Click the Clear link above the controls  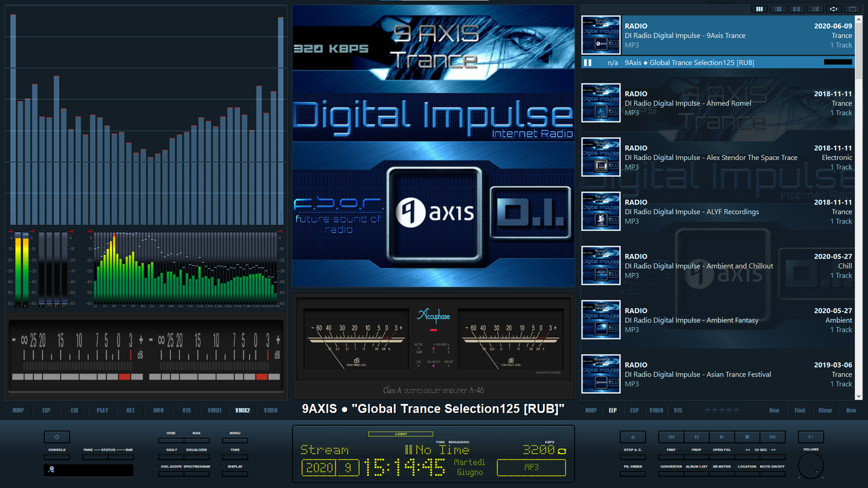[825, 410]
